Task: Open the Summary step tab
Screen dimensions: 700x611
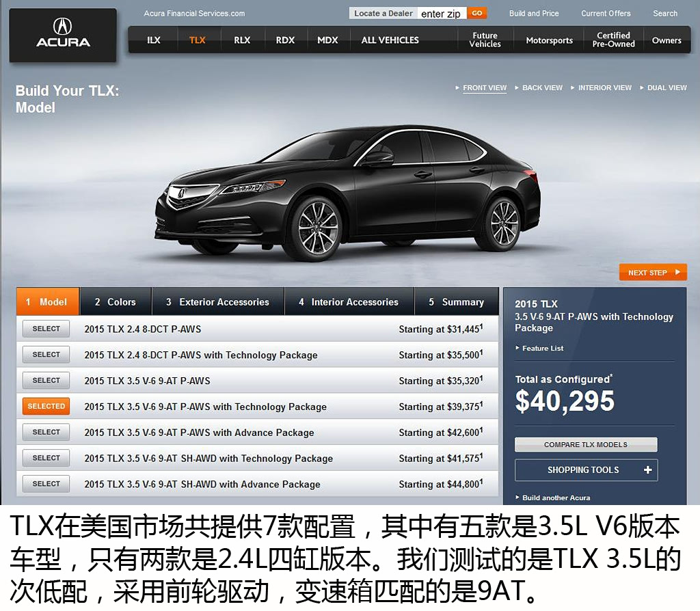Action: coord(456,301)
